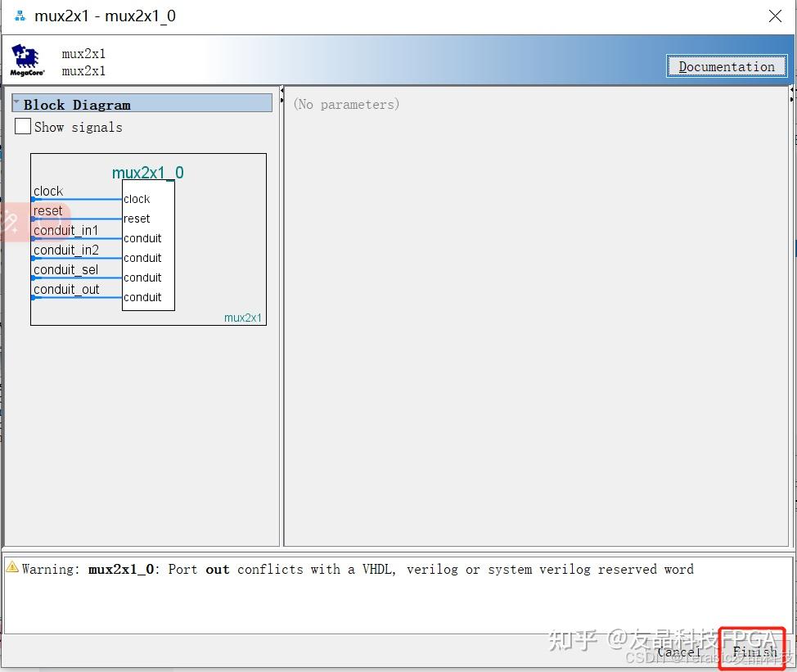Screen dimensions: 797x672
Task: Click the clock interface inside the block
Action: point(137,199)
